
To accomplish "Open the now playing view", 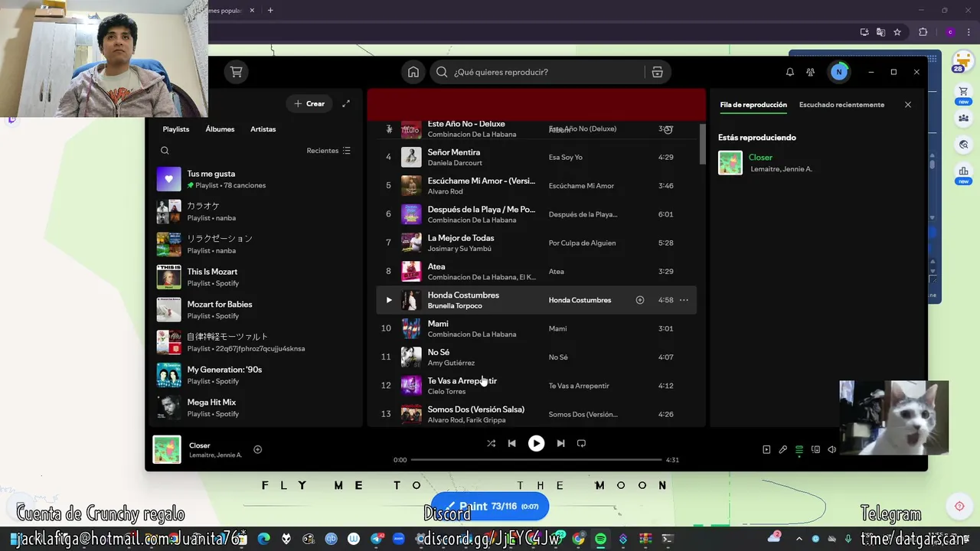I will click(x=766, y=450).
